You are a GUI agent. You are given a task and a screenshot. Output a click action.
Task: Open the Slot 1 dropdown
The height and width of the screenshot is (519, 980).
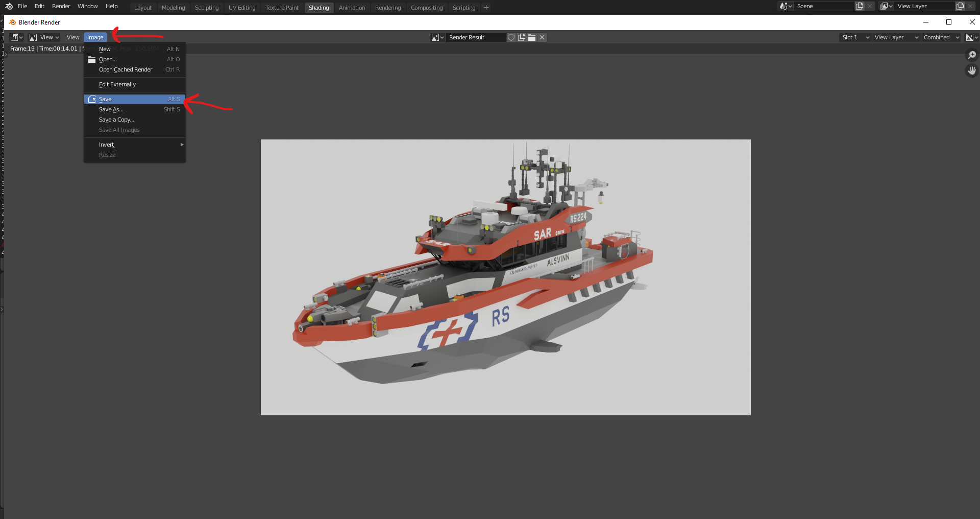pos(855,37)
